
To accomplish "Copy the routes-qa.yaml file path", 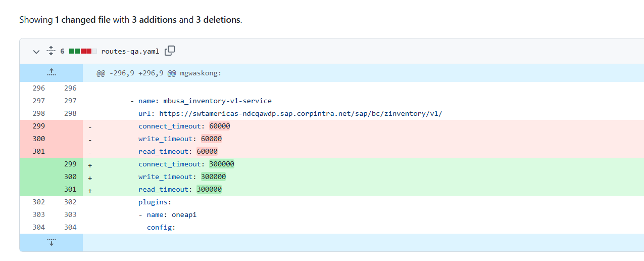I will coord(170,51).
